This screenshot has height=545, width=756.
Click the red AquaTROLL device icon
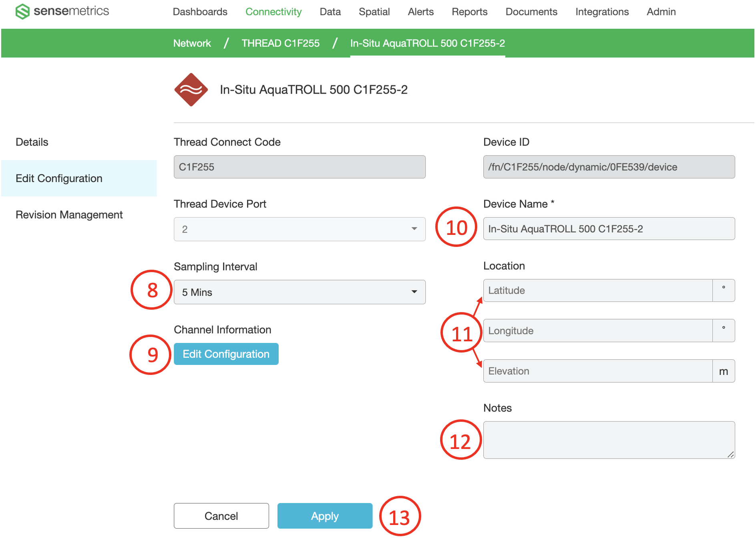pos(191,90)
